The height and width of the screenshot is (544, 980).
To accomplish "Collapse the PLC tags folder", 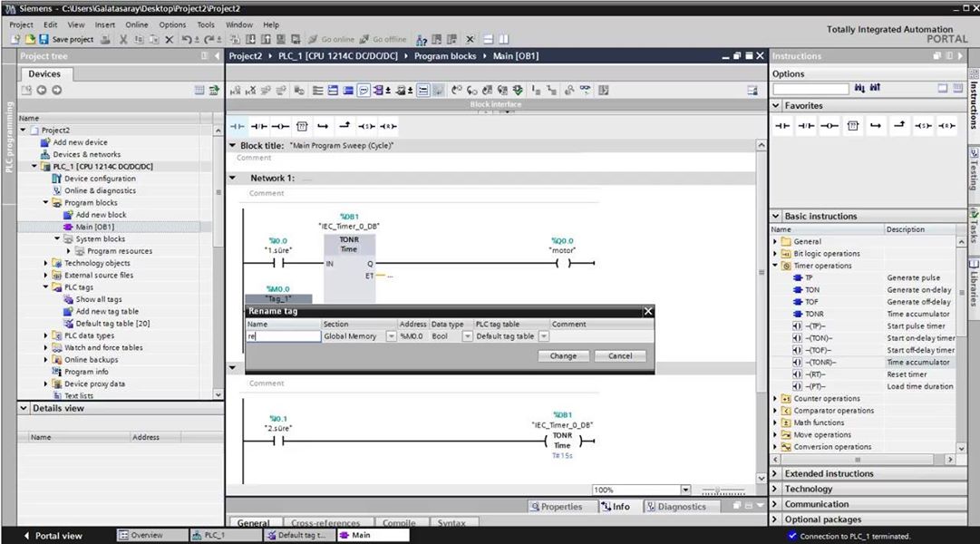I will pyautogui.click(x=45, y=287).
